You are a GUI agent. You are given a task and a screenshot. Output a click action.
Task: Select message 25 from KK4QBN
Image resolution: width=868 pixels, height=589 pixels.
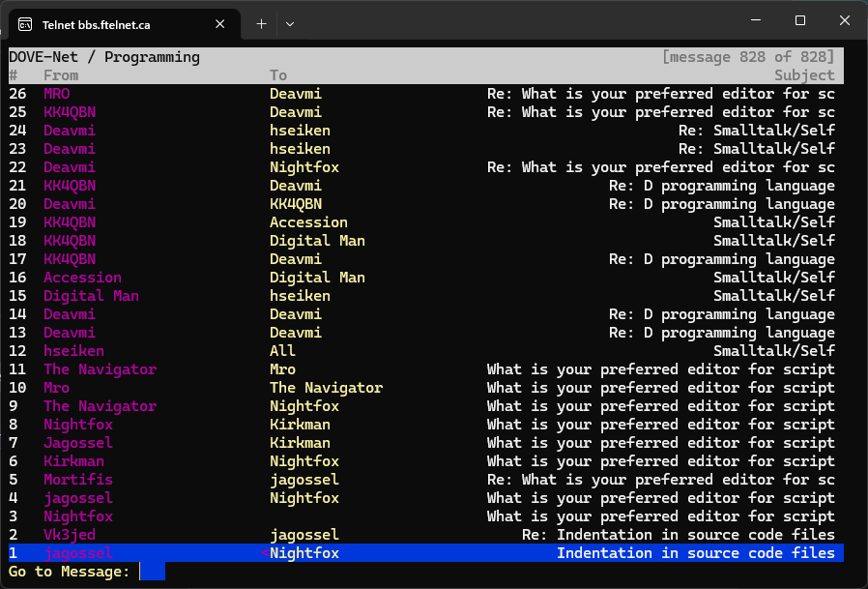point(425,112)
